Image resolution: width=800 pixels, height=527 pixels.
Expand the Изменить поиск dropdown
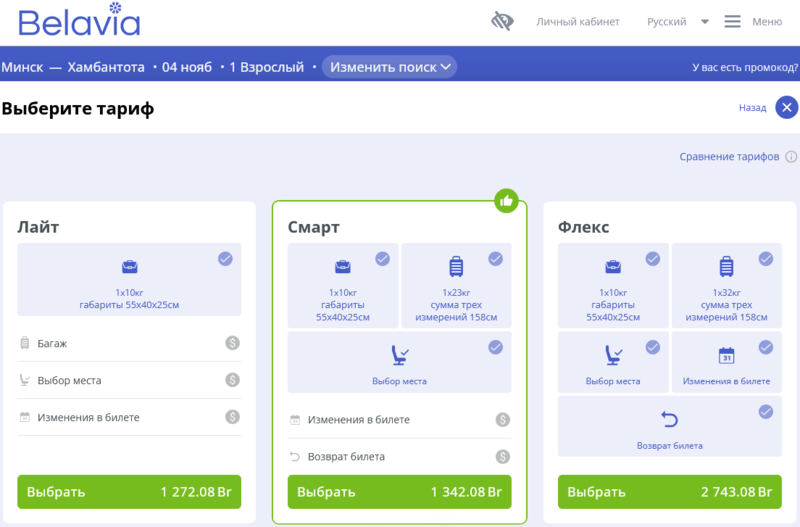389,67
